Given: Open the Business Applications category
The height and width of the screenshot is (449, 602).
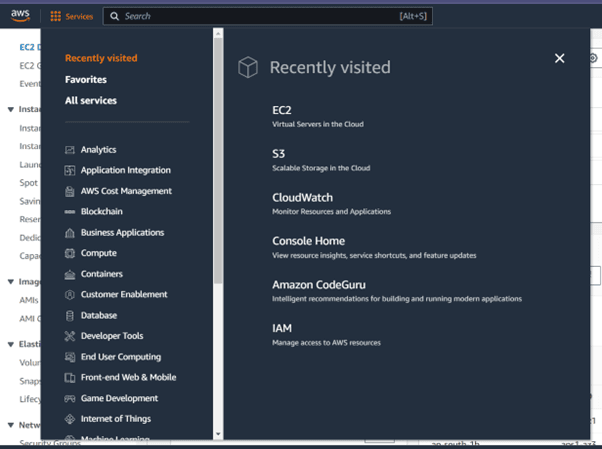Looking at the screenshot, I should tap(122, 233).
